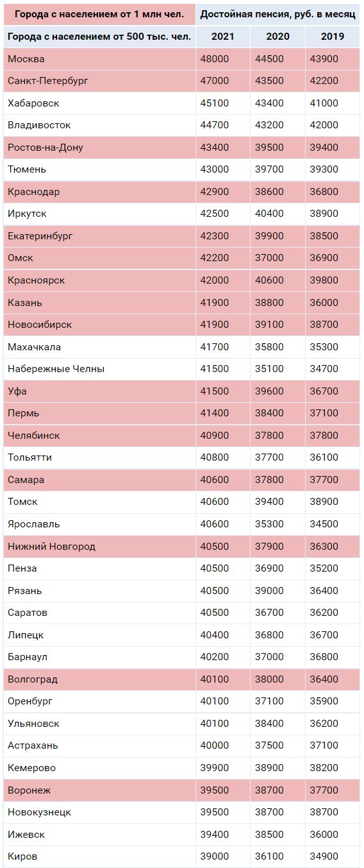Select the Москва row name
This screenshot has width=364, height=868.
pos(26,58)
